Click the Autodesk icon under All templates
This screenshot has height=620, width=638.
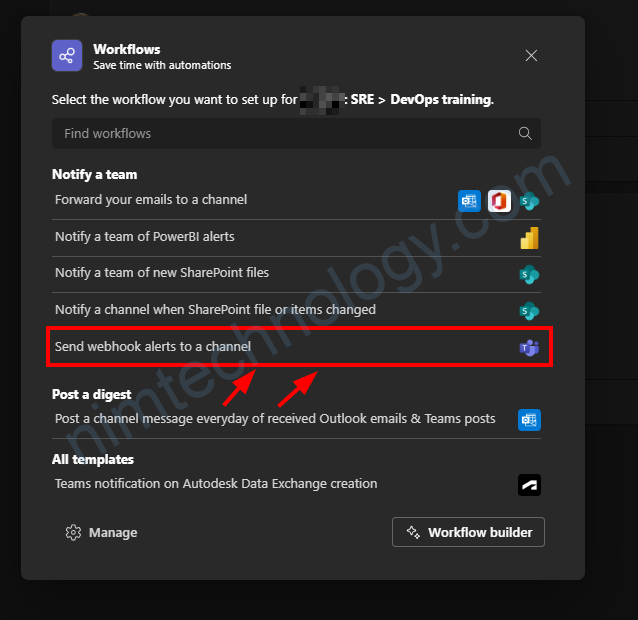coord(529,485)
